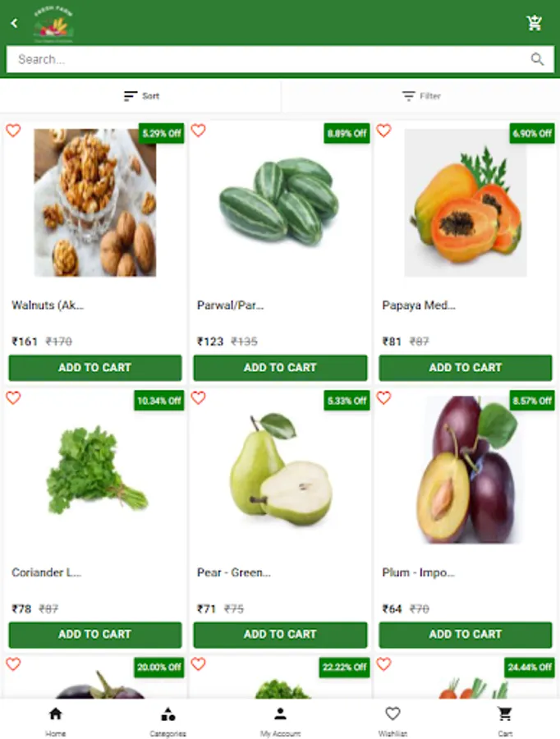Open the Sort options

click(x=141, y=96)
